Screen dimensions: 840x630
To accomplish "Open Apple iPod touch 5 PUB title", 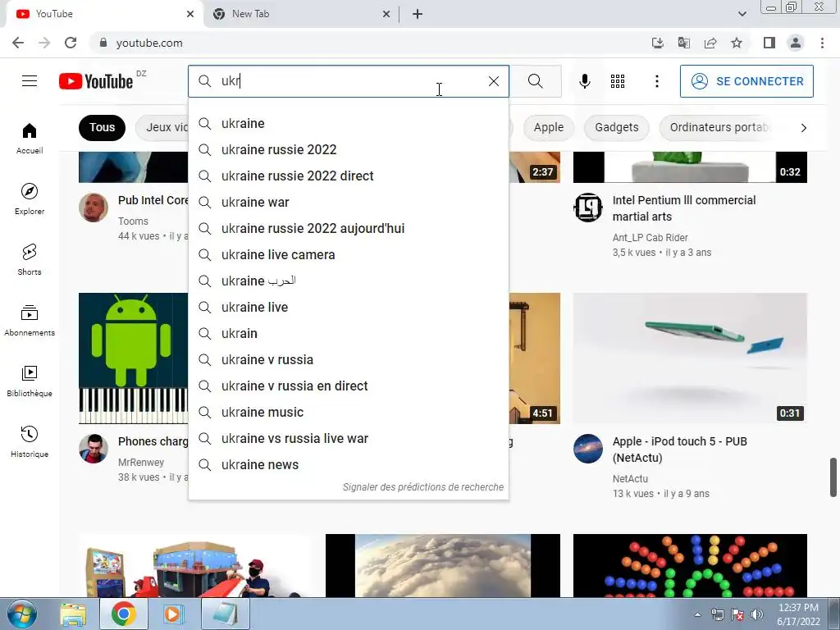I will pos(680,450).
